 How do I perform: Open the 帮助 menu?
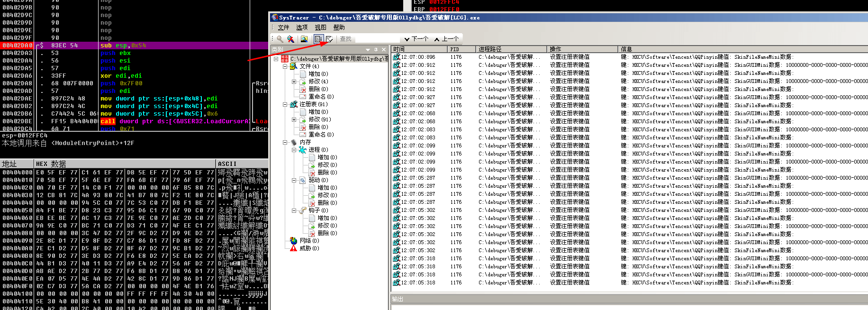click(x=339, y=27)
